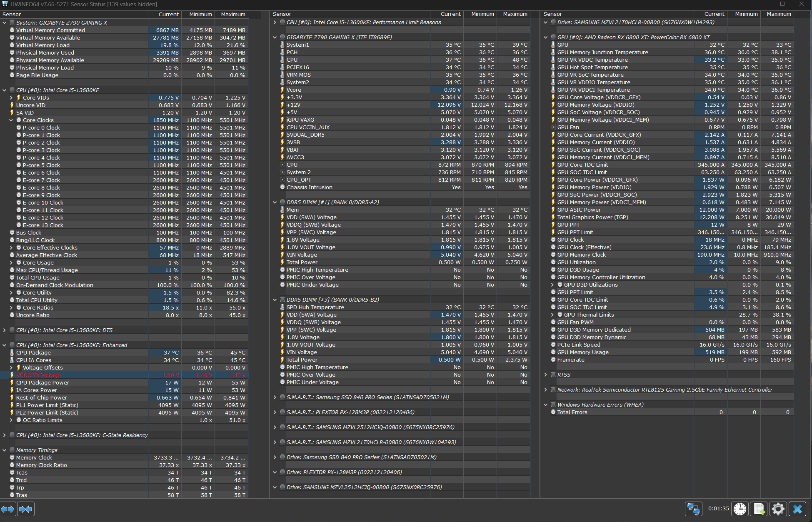Click the reset min/max clock icon

[740, 509]
